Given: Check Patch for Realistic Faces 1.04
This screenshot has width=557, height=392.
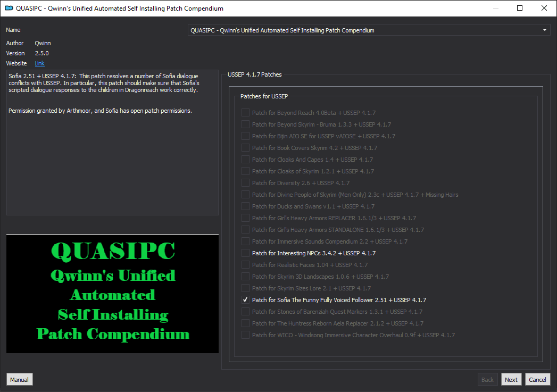Looking at the screenshot, I should tap(245, 265).
